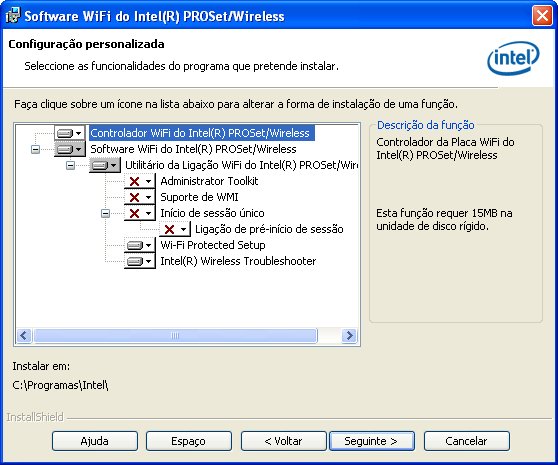This screenshot has width=558, height=465.
Task: Cancel the installation with Cancelar
Action: (467, 441)
